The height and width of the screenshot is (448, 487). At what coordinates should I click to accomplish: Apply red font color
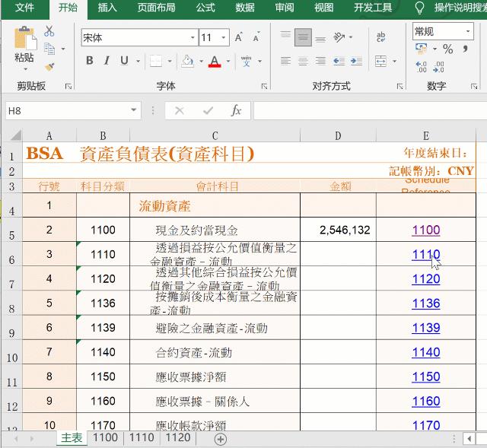[215, 61]
